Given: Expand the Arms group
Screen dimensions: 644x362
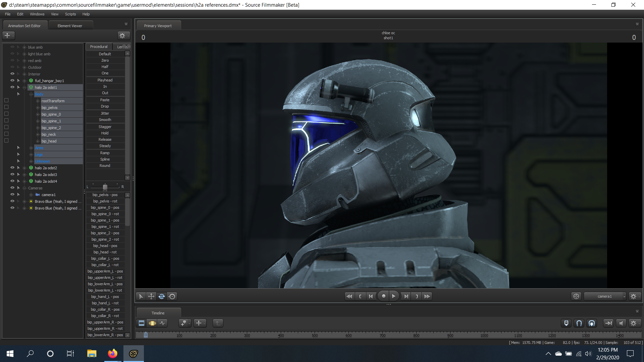Looking at the screenshot, I should click(x=31, y=148).
